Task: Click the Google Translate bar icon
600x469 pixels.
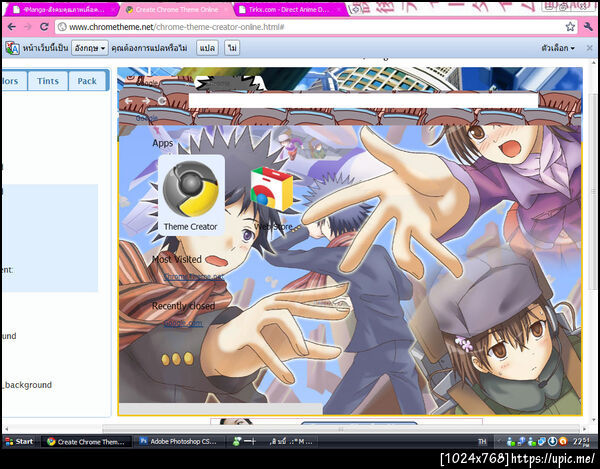Action: pyautogui.click(x=12, y=48)
